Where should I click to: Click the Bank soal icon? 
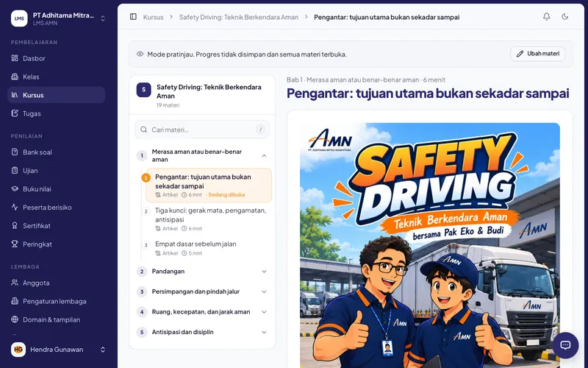pyautogui.click(x=15, y=152)
